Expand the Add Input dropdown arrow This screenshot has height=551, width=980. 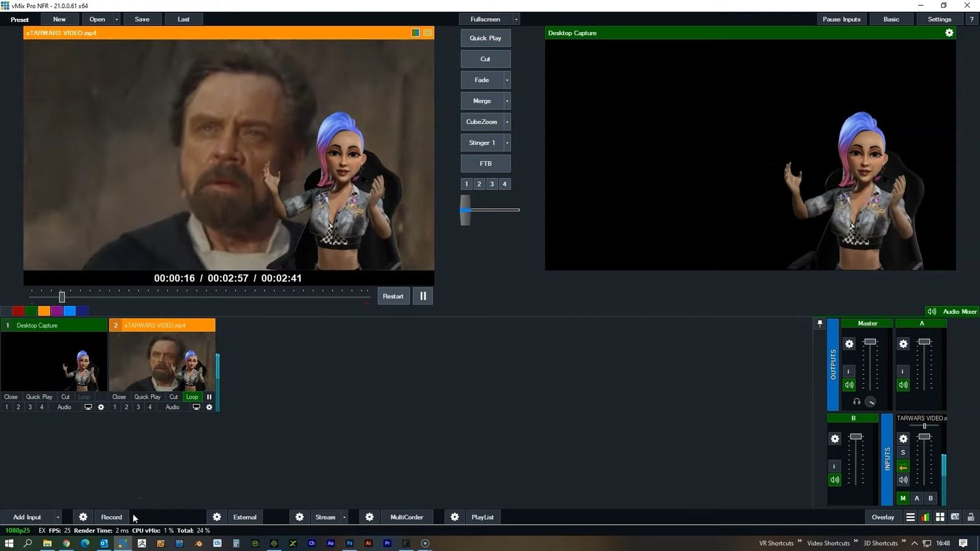pos(58,517)
